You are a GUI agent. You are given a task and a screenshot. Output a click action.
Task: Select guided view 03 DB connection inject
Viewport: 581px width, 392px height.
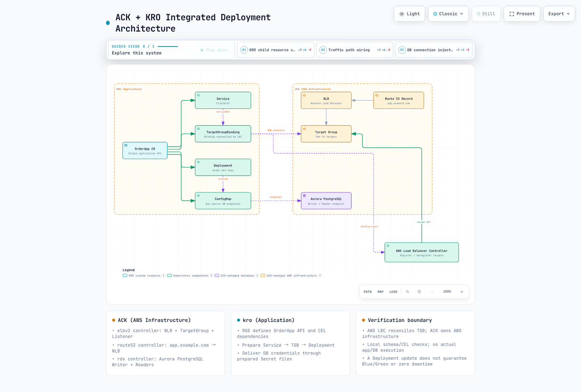(434, 50)
